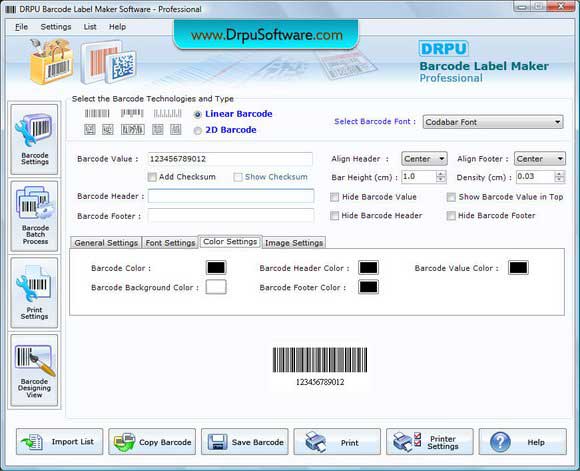Screen dimensions: 580x471
Task: Click the Barcode Header input field
Action: click(x=231, y=196)
